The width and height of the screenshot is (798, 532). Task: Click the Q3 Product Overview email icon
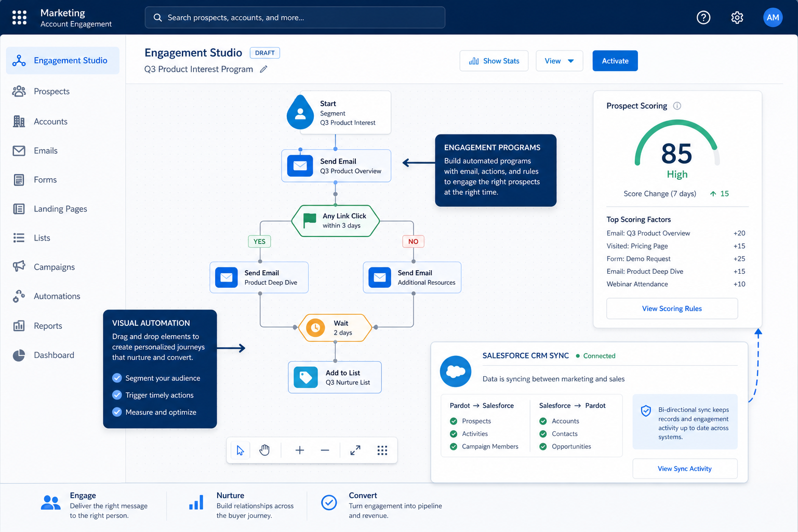pos(300,166)
